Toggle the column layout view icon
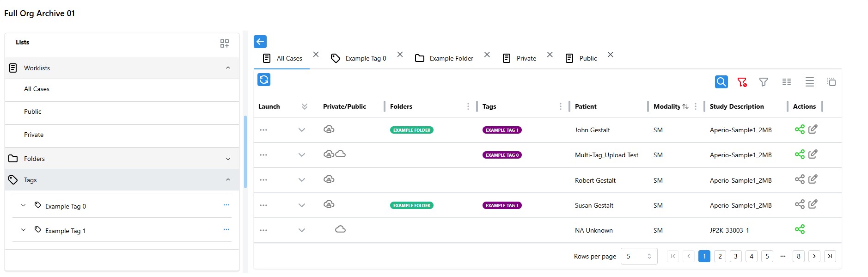 tap(787, 82)
